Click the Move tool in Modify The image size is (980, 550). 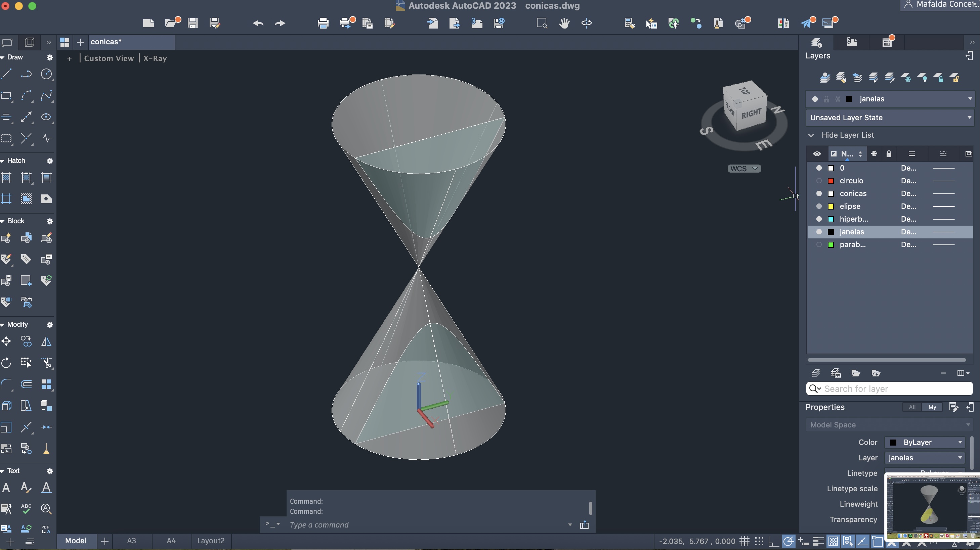(6, 341)
